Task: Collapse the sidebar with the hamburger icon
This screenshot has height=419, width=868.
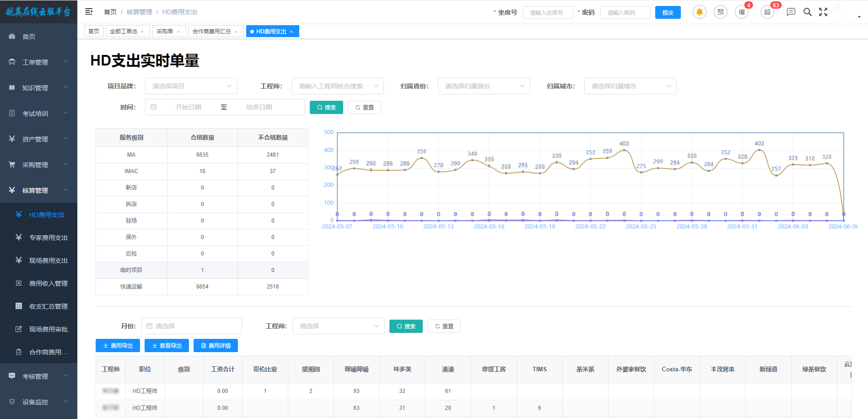Action: [x=89, y=11]
